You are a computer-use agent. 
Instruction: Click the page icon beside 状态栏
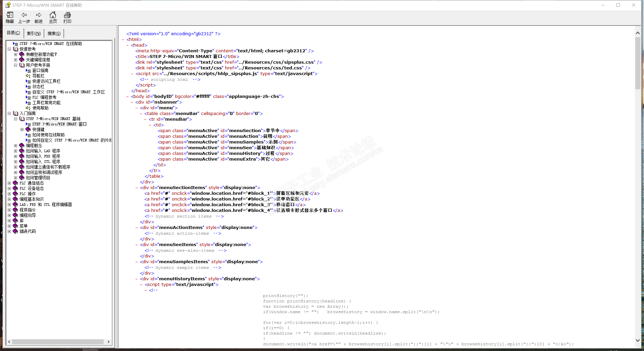coord(28,86)
